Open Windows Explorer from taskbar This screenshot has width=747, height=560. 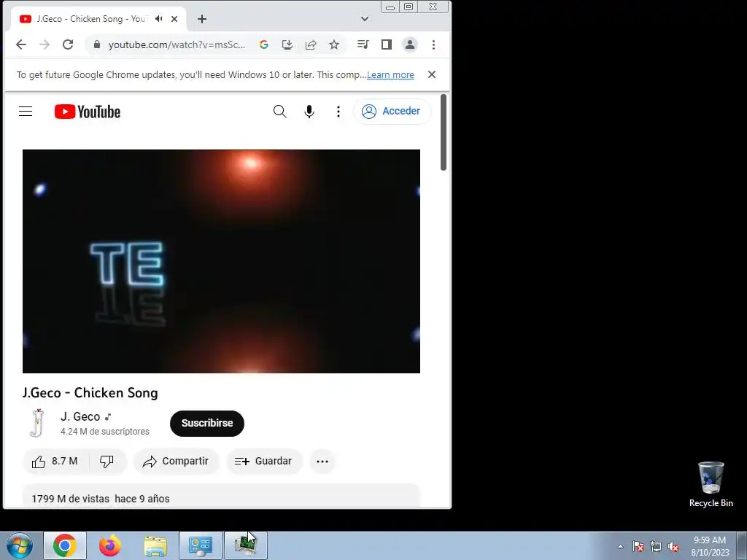point(155,545)
